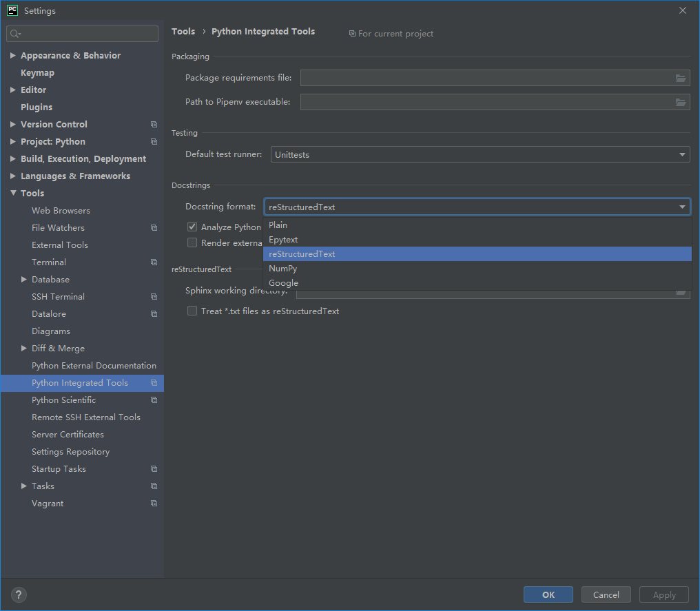
Task: Click the OK button
Action: [x=548, y=594]
